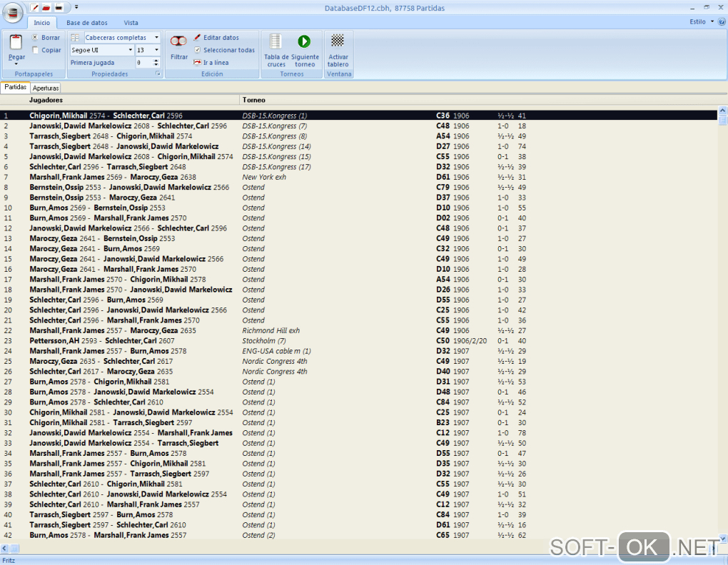Click ENG-USA cable m (1) tournament cell

click(277, 351)
